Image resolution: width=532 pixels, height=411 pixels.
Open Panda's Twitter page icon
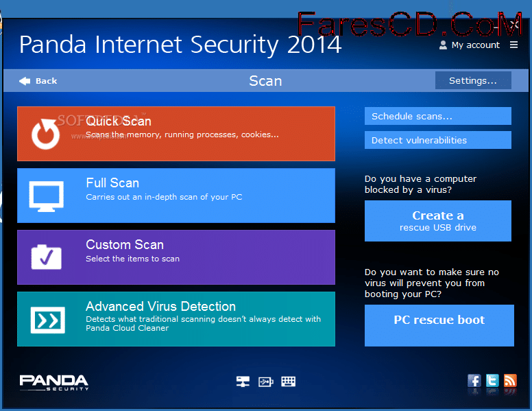492,381
